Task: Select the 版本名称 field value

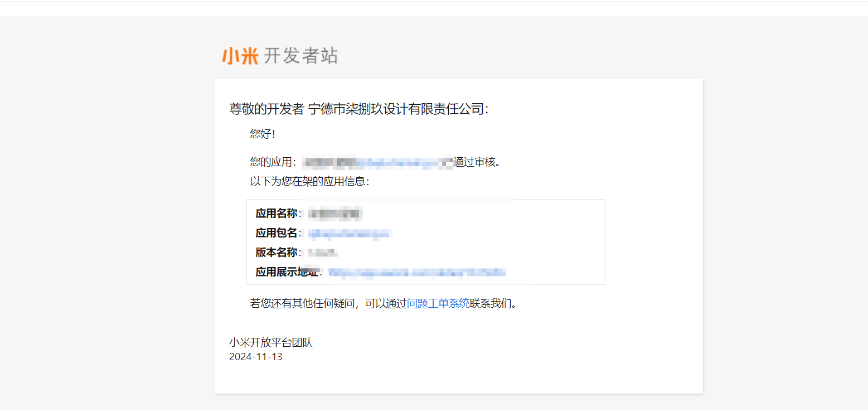Action: (x=324, y=253)
